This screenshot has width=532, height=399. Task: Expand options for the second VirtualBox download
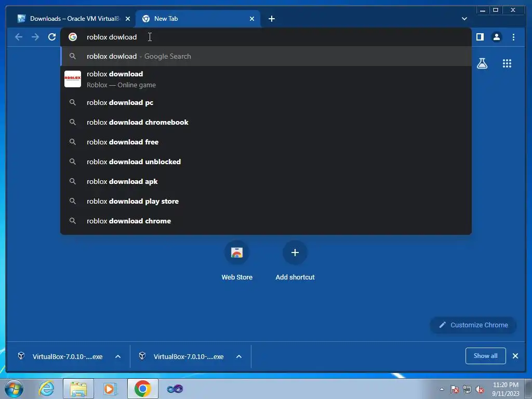(x=239, y=356)
